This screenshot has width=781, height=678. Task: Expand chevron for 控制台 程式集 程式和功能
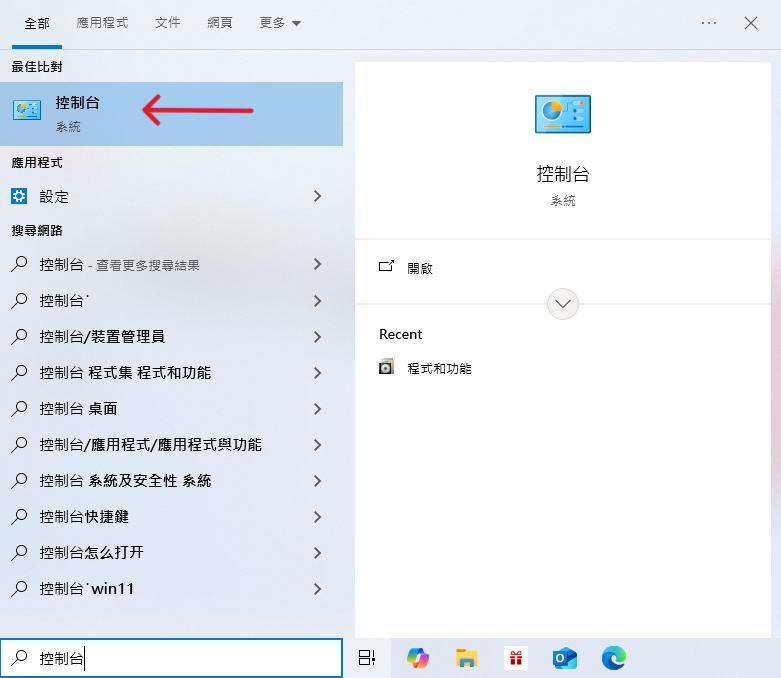pyautogui.click(x=317, y=373)
